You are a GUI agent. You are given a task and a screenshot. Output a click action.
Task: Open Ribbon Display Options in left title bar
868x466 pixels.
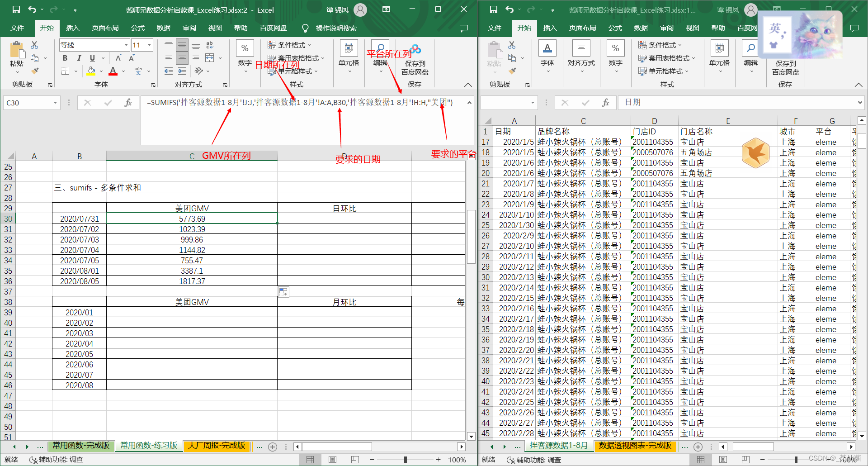click(386, 10)
